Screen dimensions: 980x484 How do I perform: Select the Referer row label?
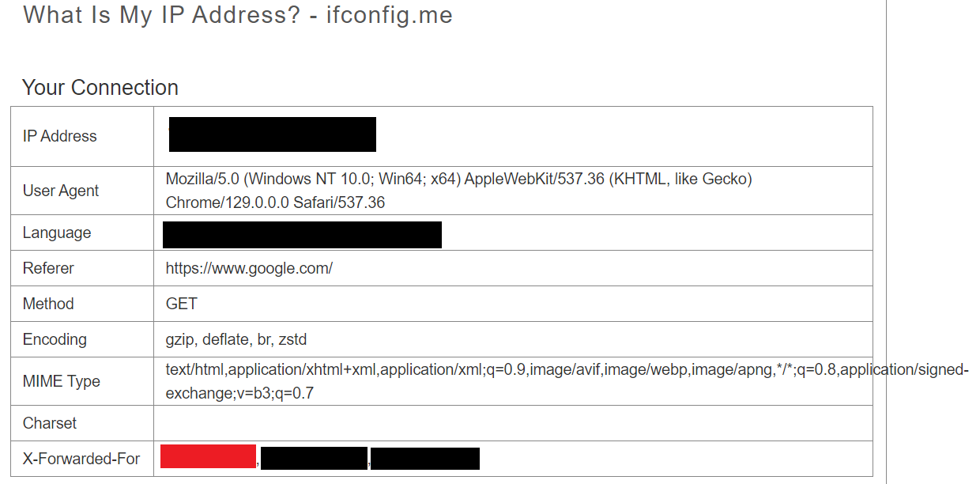(48, 268)
